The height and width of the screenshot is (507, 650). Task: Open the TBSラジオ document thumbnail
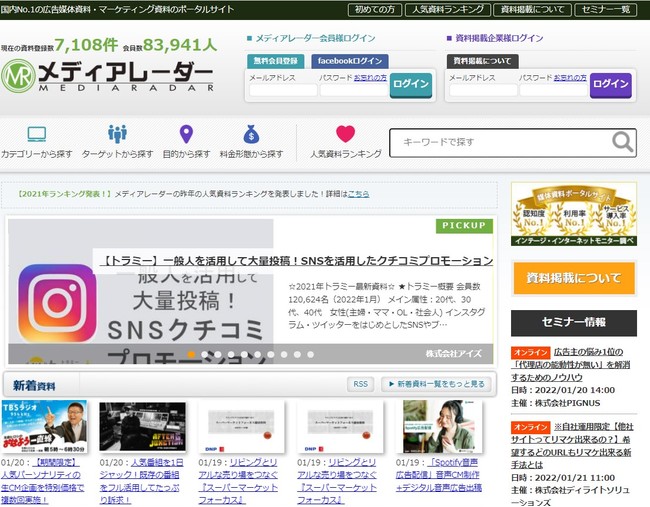pyautogui.click(x=50, y=427)
